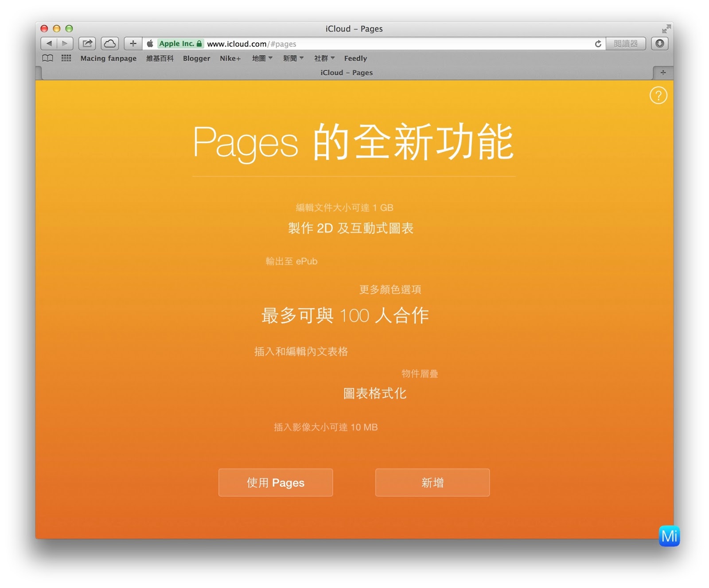Minimize the window with the yellow button
The image size is (709, 588).
(57, 28)
